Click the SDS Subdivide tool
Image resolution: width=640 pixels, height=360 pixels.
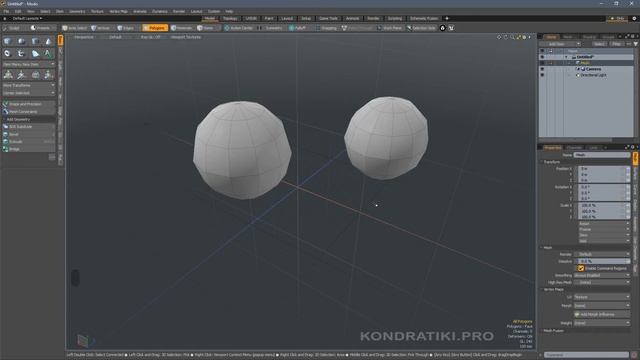pos(29,127)
